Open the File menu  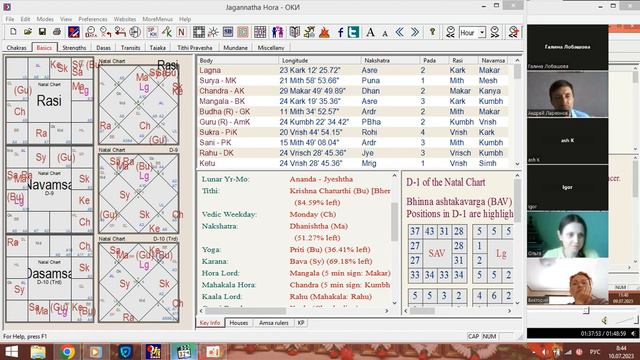[x=10, y=19]
